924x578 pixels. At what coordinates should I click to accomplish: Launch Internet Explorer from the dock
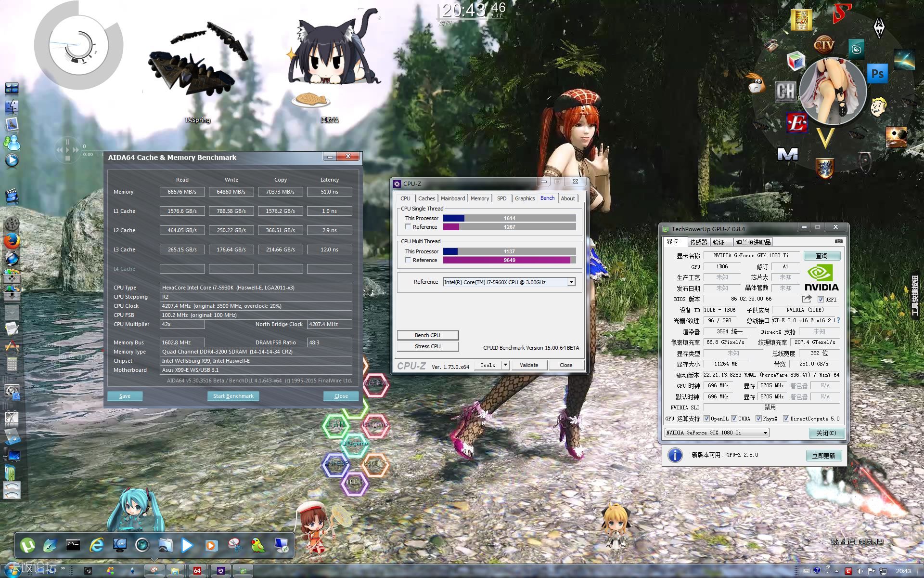[x=97, y=545]
